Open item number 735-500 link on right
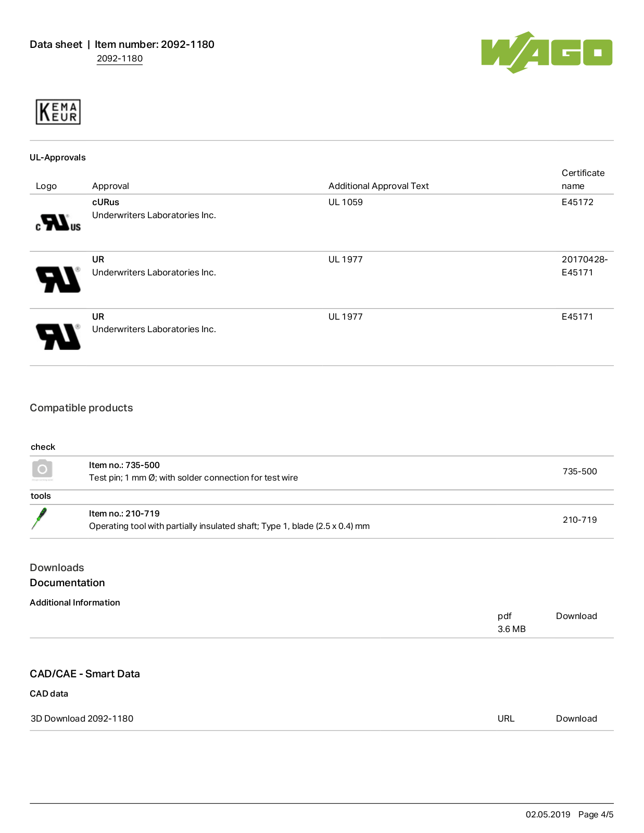Viewport: 644px width, 833px height. click(x=579, y=472)
